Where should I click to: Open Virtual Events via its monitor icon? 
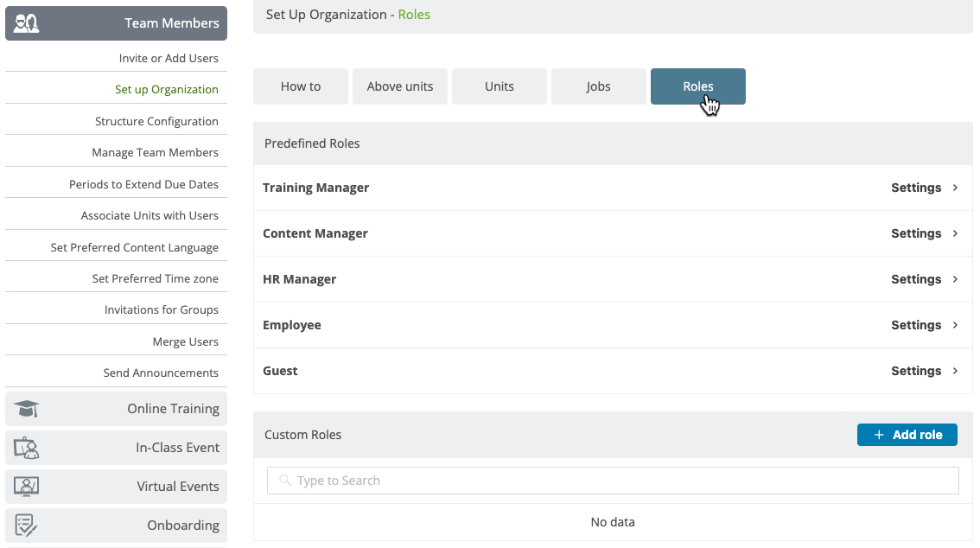point(26,486)
